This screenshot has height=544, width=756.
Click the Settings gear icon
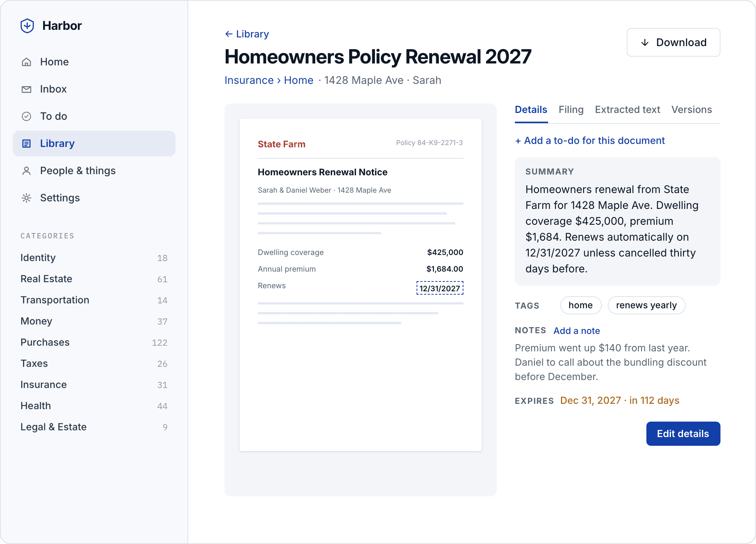[26, 198]
